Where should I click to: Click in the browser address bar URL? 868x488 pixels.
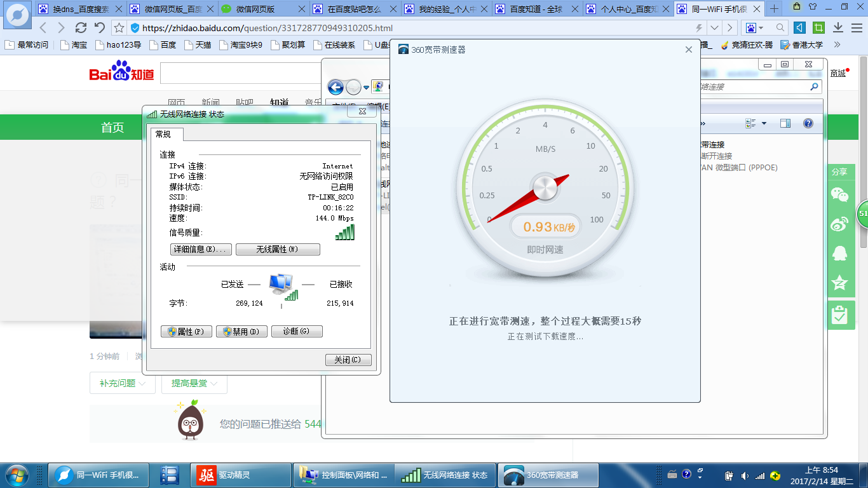pyautogui.click(x=267, y=28)
